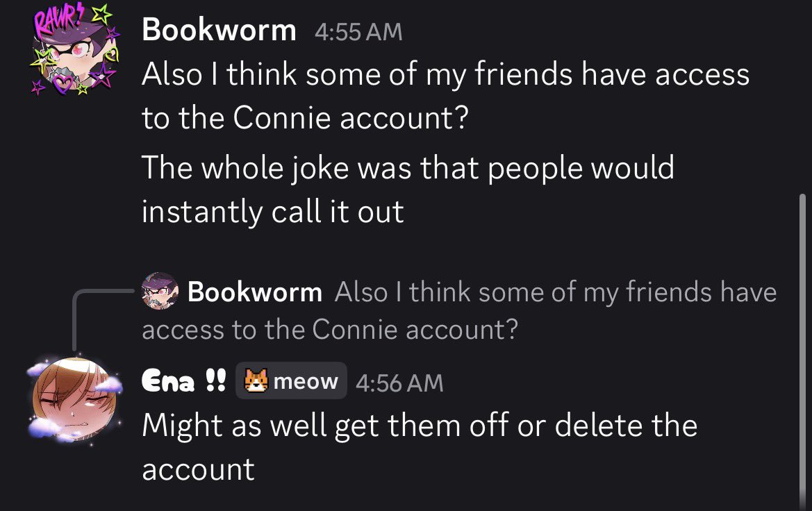Viewport: 812px width, 511px height.
Task: Tap the orange cat icon in meow tag
Action: point(256,380)
